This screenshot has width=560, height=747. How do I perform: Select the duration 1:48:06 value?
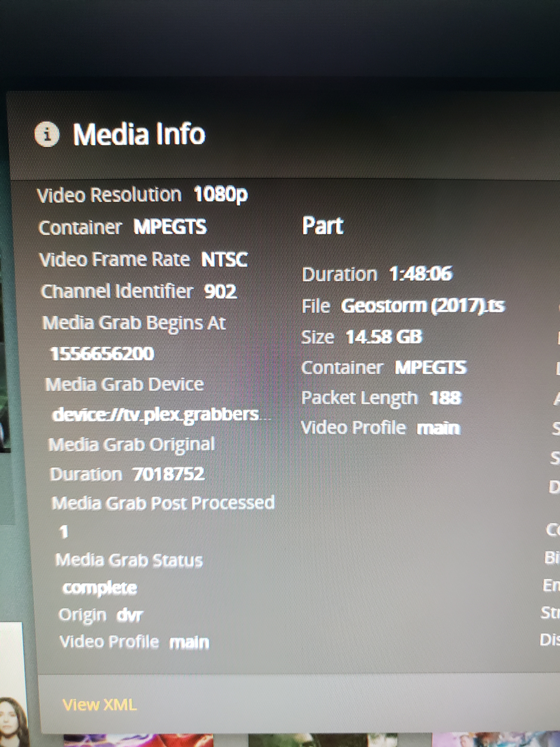pyautogui.click(x=420, y=274)
